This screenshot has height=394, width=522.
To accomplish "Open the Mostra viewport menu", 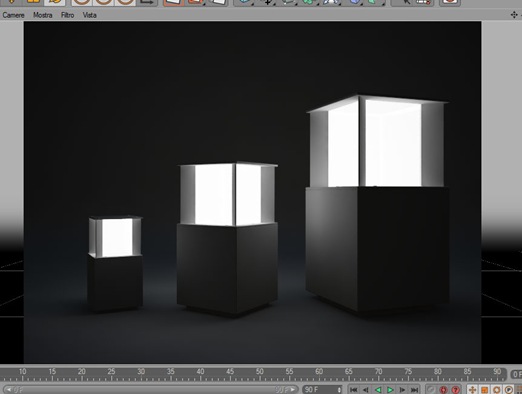I will [x=43, y=15].
